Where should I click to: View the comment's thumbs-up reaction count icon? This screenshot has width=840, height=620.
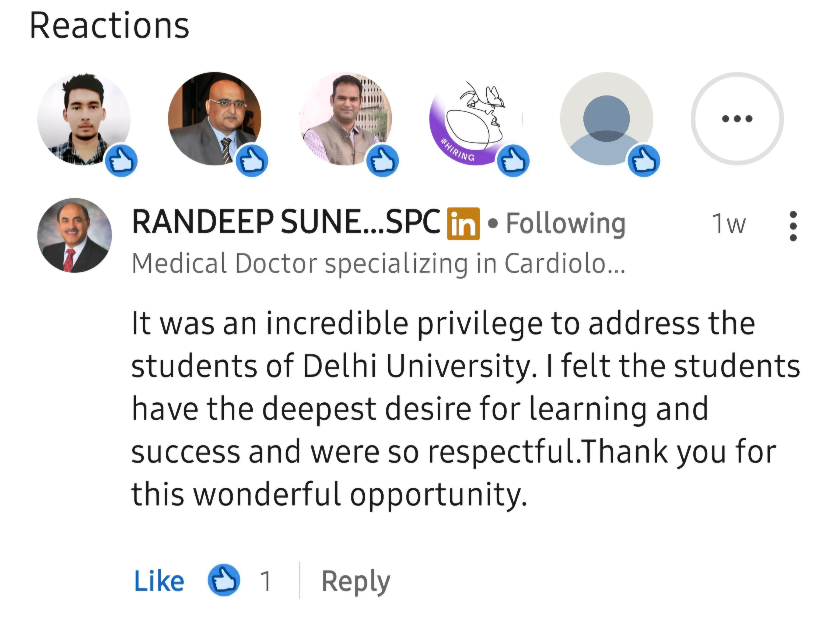click(223, 580)
